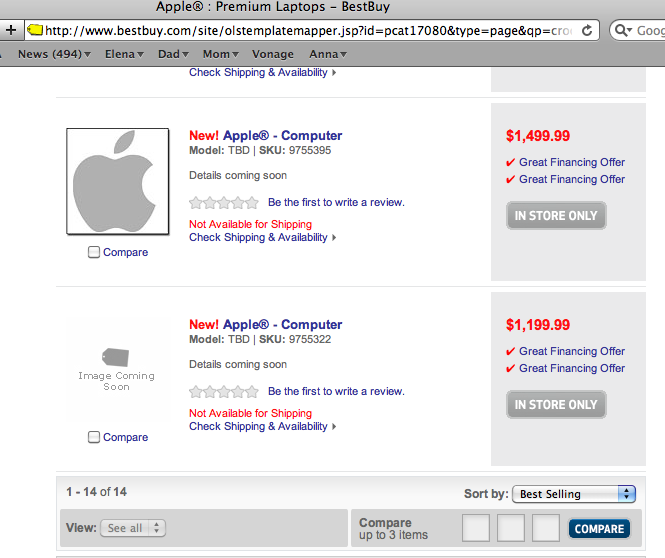
Task: Tick Compare checkbox for the $1,199.99 Apple computer
Action: (94, 437)
